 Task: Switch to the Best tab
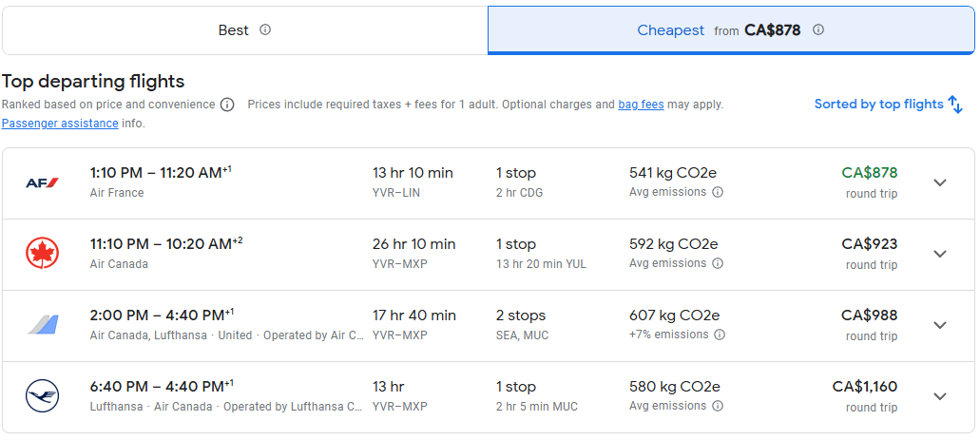coord(243,30)
